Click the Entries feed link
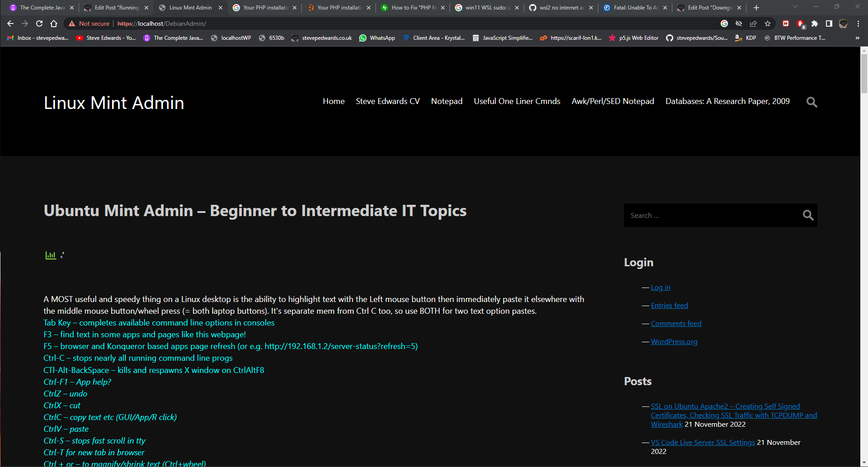 pyautogui.click(x=669, y=306)
